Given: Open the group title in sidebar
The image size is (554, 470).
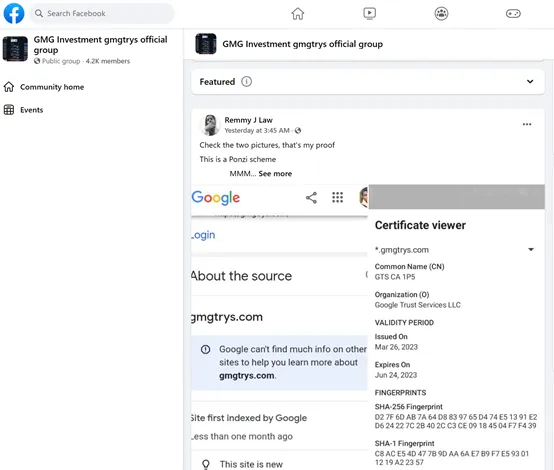Looking at the screenshot, I should [x=100, y=45].
